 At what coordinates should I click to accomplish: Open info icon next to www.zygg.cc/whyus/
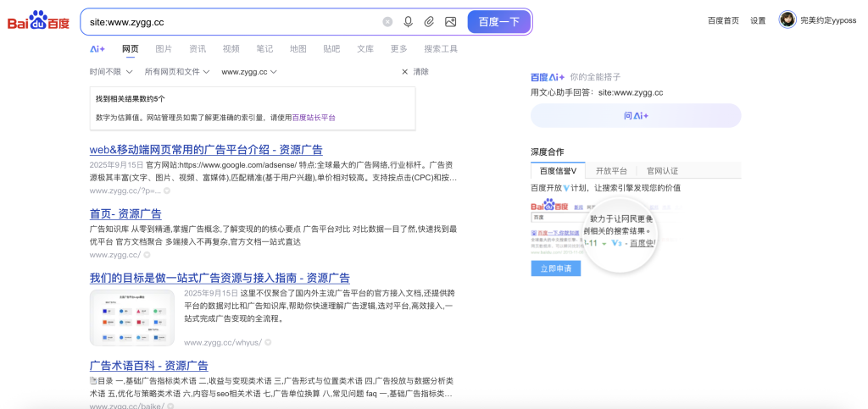(x=268, y=343)
